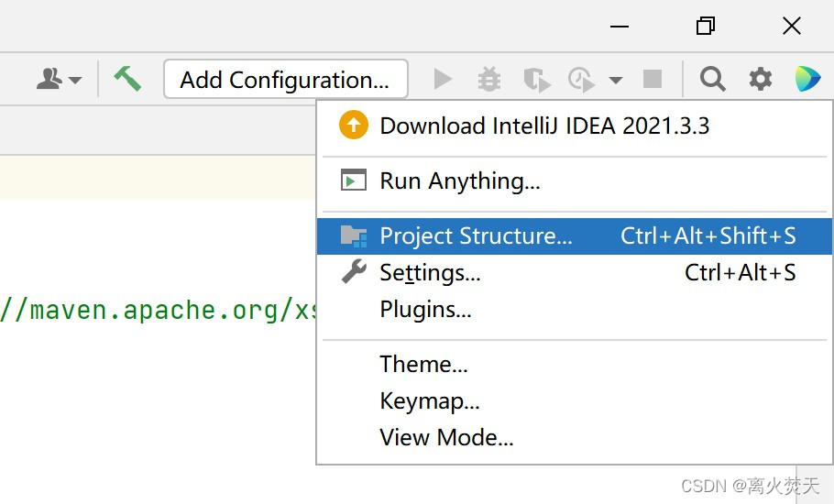Open Settings... from the popup menu
This screenshot has width=834, height=504.
click(x=575, y=273)
